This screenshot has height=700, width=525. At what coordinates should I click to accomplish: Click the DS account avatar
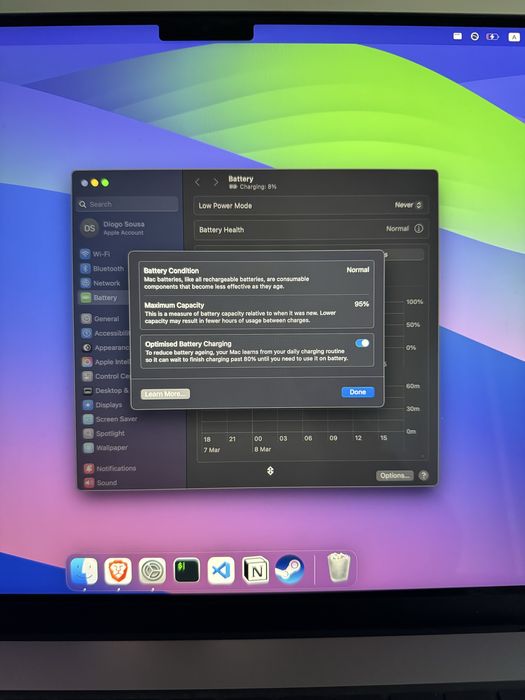pos(89,228)
